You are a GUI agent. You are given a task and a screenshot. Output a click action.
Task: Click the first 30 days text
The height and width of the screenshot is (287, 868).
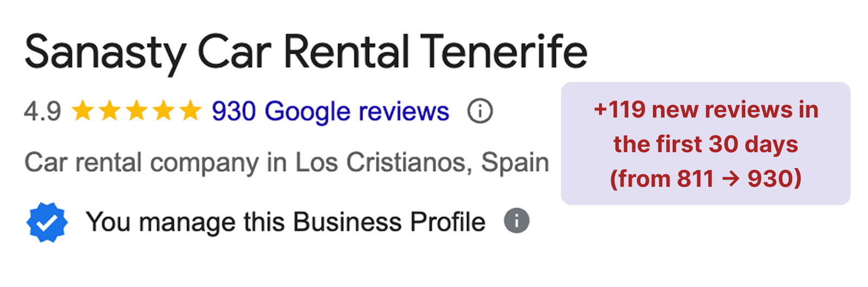click(x=706, y=144)
